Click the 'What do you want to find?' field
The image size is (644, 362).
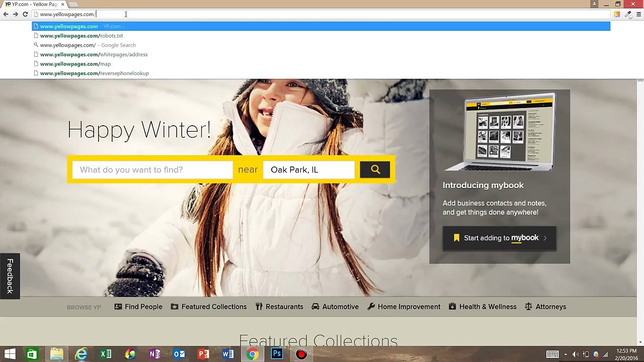pos(152,169)
